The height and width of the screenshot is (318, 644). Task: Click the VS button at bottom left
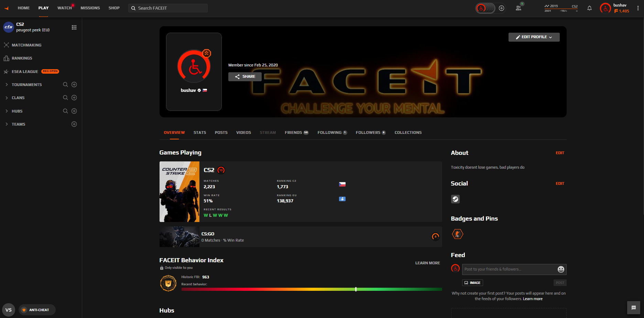coord(9,310)
